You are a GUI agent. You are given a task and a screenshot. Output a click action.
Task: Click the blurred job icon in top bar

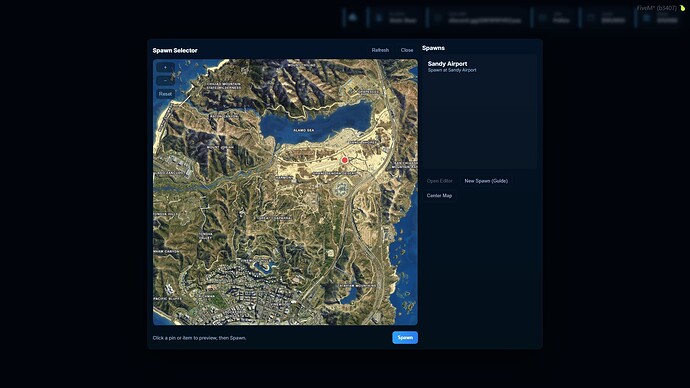(543, 18)
